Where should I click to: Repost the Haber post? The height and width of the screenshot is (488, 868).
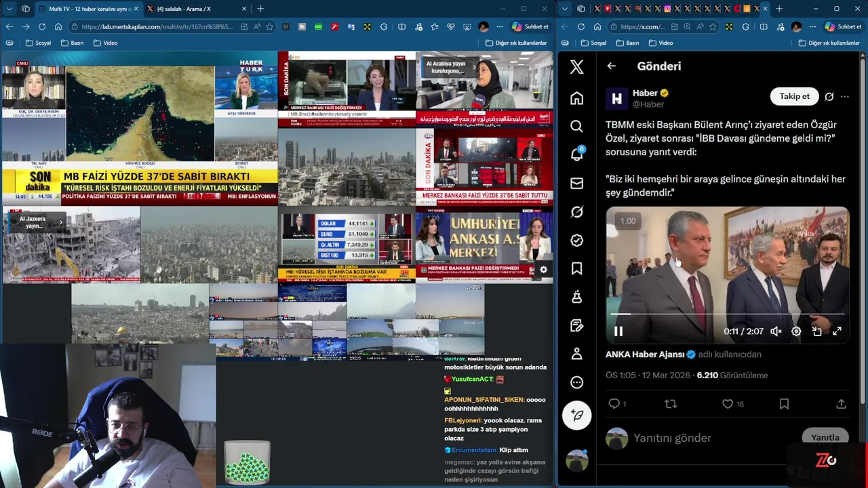coord(671,403)
